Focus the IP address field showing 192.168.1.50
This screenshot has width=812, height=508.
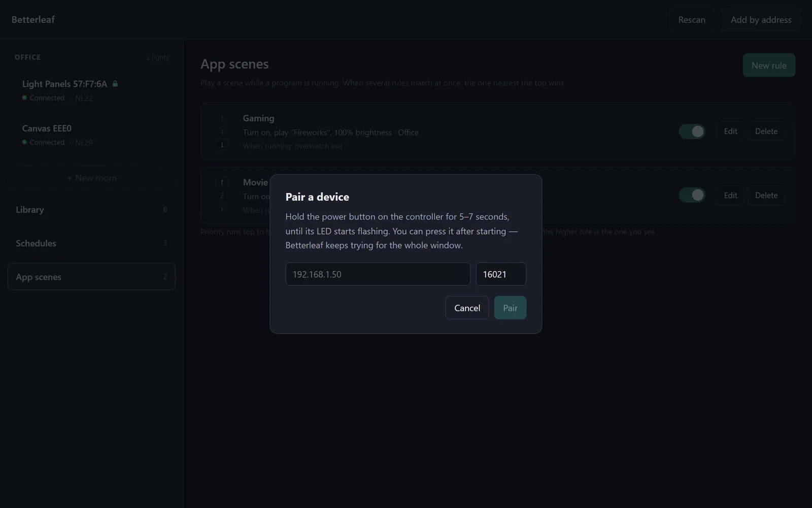[378, 274]
